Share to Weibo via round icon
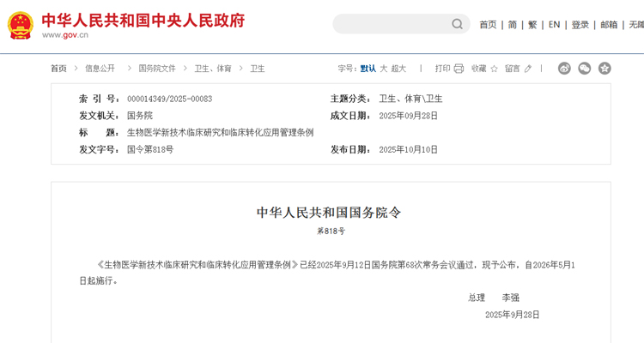This screenshot has width=644, height=343. (564, 69)
